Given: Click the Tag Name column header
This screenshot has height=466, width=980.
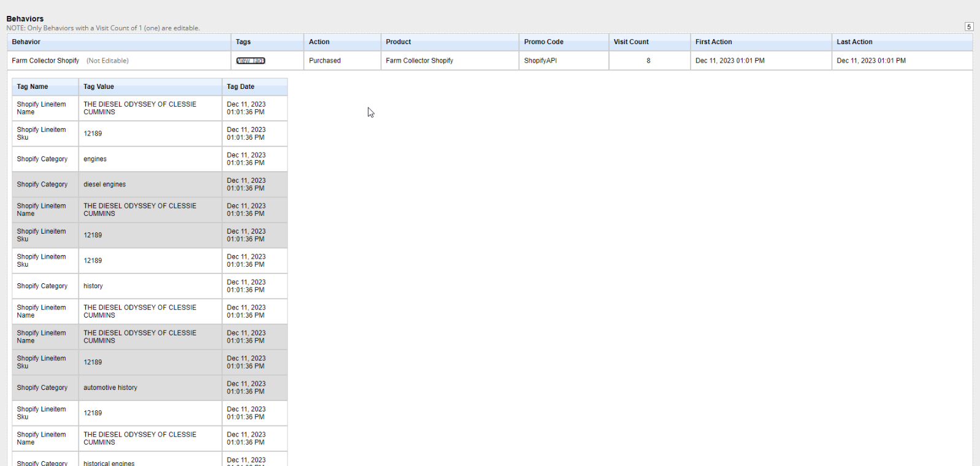Looking at the screenshot, I should (x=33, y=86).
